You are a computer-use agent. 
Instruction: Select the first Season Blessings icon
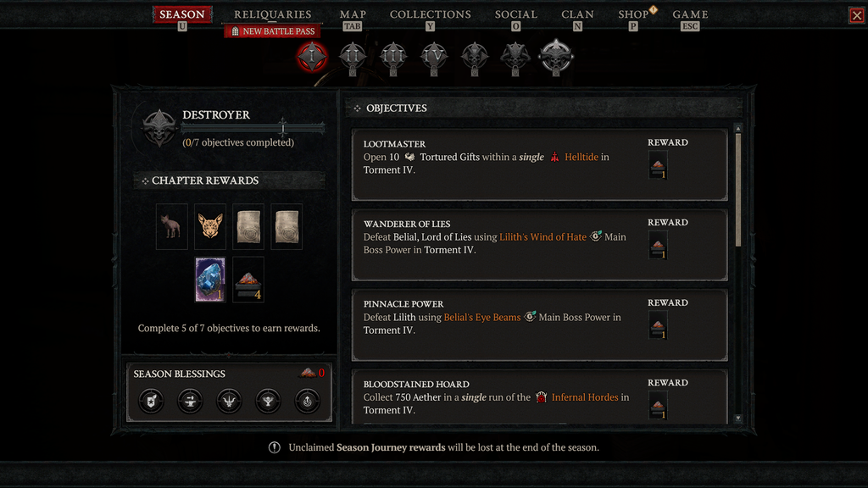click(151, 401)
